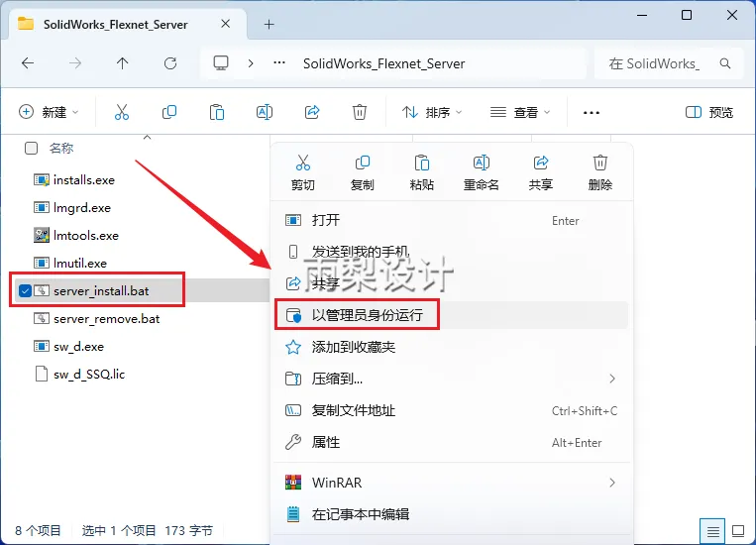Viewport: 756px width, 545px height.
Task: Choose 以管理员身份运行 in context menu
Action: pos(452,315)
